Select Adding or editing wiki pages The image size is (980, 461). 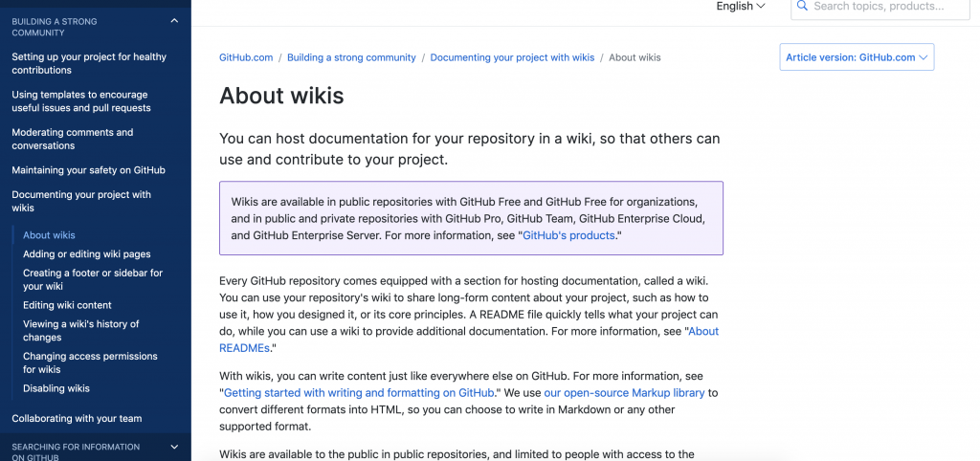[x=87, y=254]
